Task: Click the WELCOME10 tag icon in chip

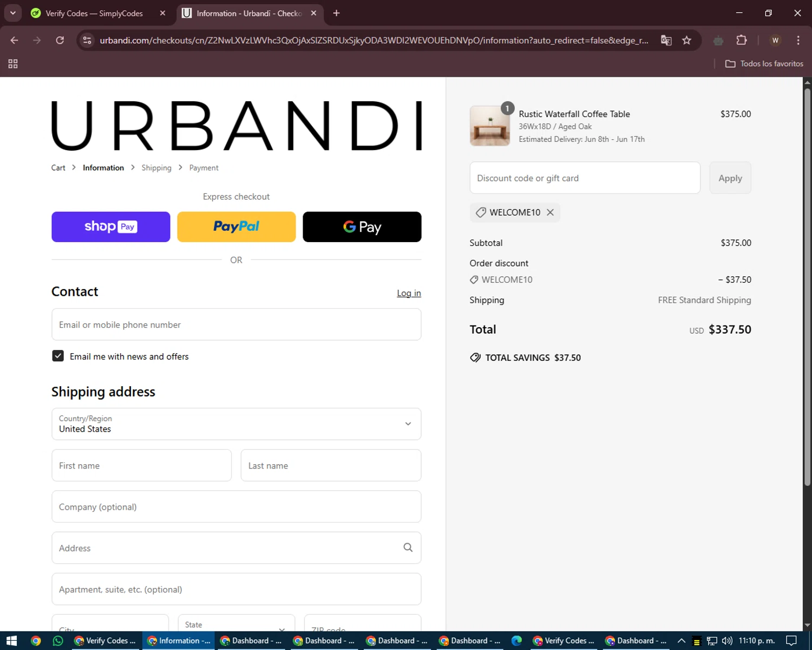Action: 481,212
